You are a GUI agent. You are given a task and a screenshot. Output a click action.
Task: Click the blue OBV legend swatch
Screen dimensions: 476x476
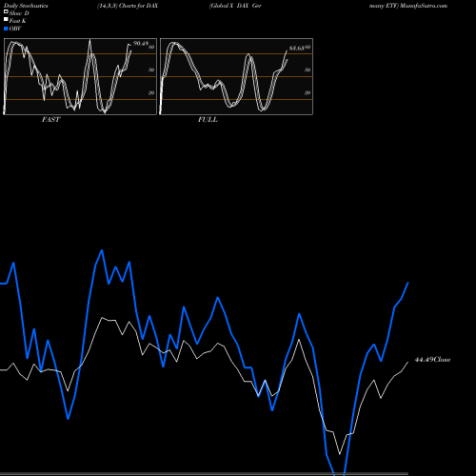click(x=6, y=29)
